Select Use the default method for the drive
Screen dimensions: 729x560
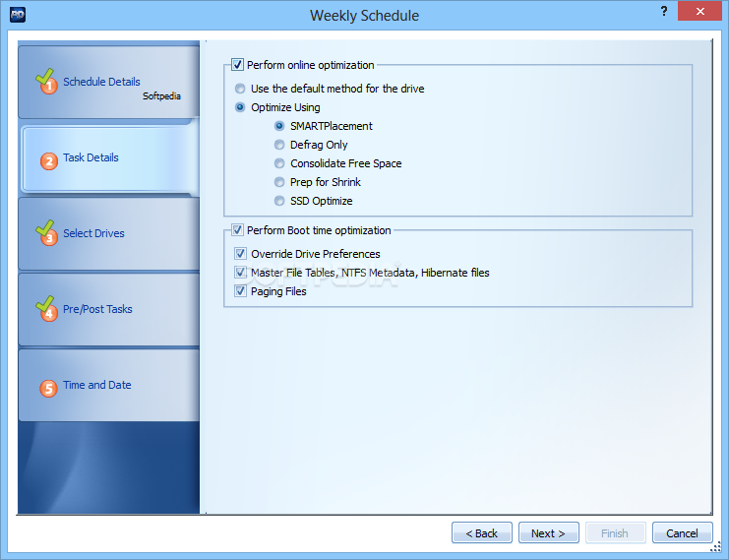tap(240, 89)
